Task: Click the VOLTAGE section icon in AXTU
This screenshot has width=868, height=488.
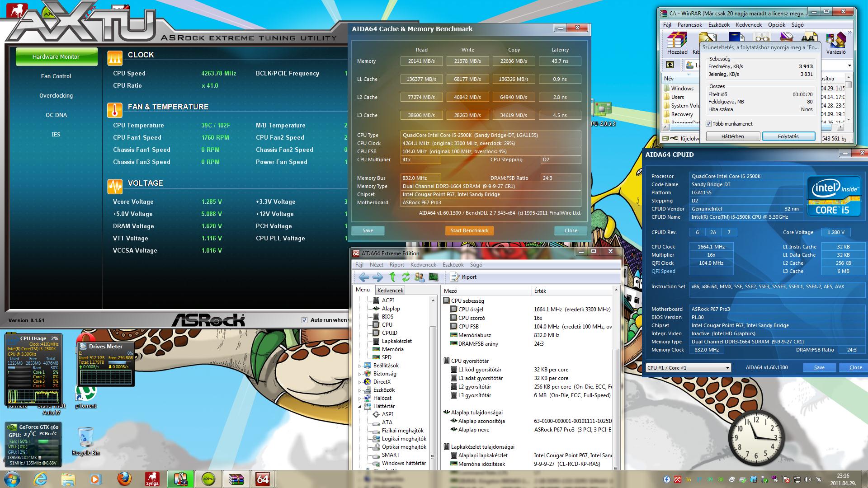Action: click(x=115, y=186)
